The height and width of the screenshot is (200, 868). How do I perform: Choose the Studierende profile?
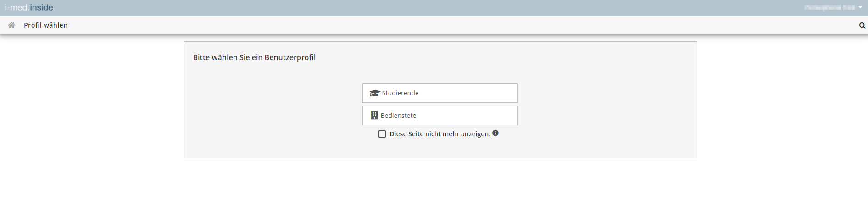point(440,93)
